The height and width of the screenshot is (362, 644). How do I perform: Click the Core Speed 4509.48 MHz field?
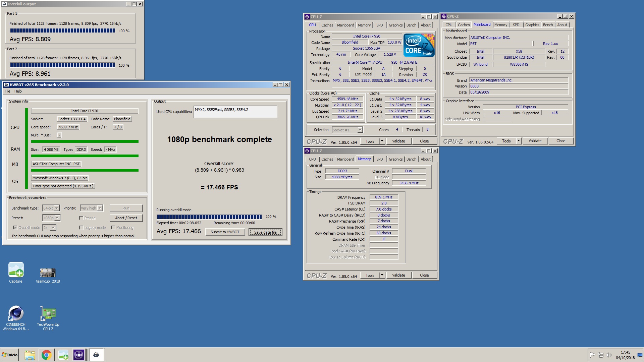347,99
